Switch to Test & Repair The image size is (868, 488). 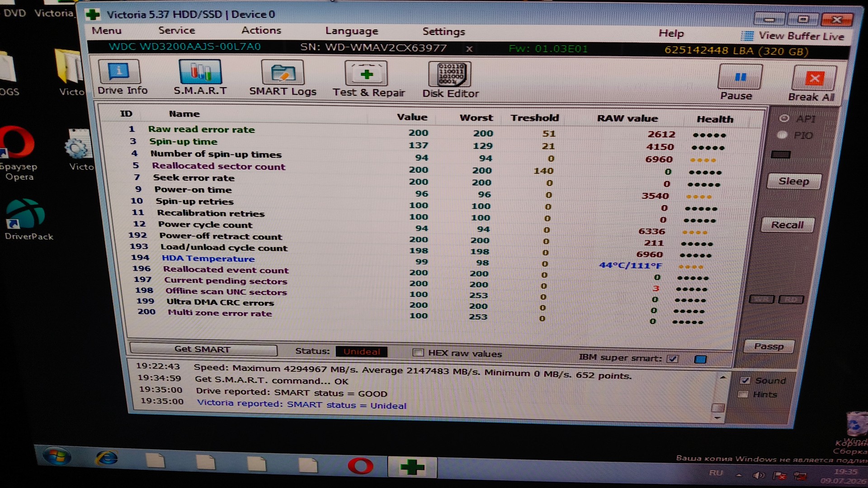(368, 80)
